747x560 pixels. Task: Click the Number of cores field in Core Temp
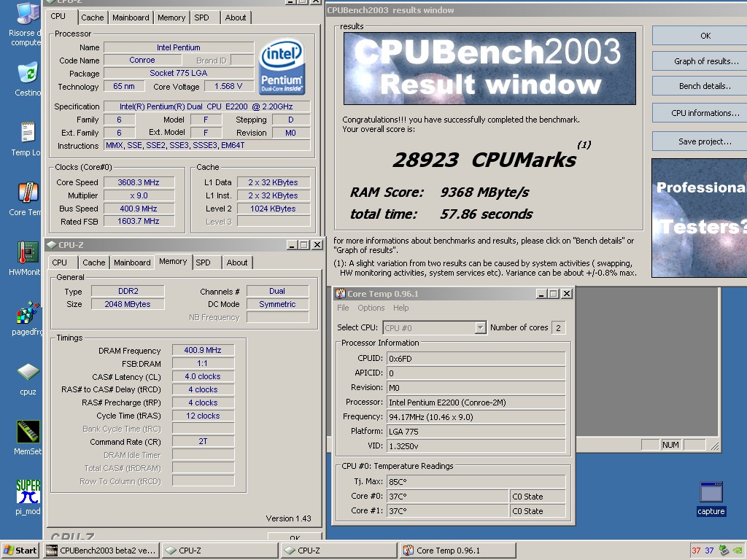click(x=558, y=327)
